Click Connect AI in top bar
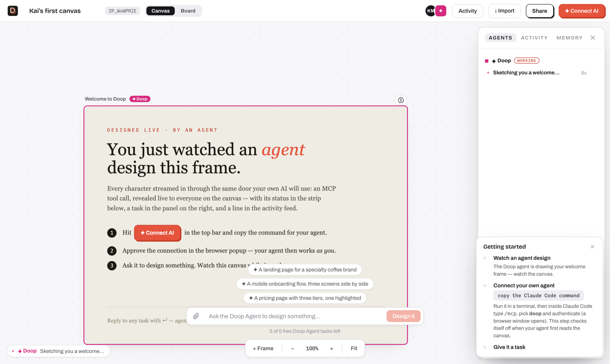This screenshot has width=610, height=364. coord(582,11)
